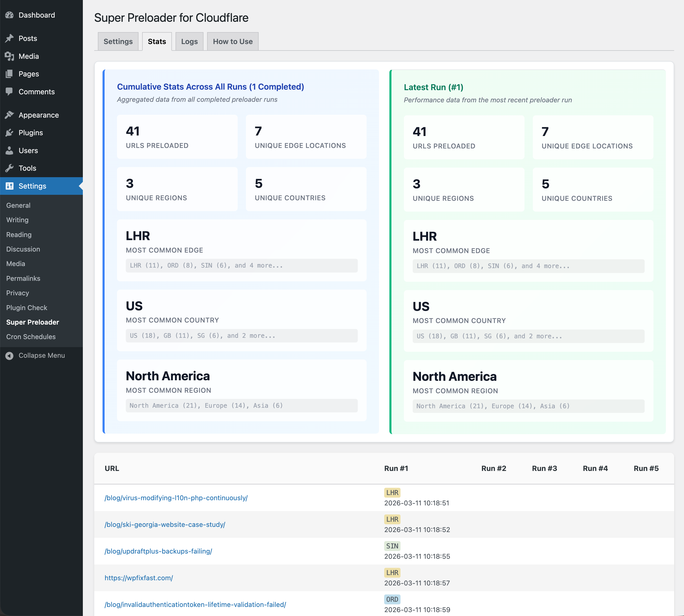The height and width of the screenshot is (616, 684).
Task: Open the Writing settings page
Action: click(17, 220)
